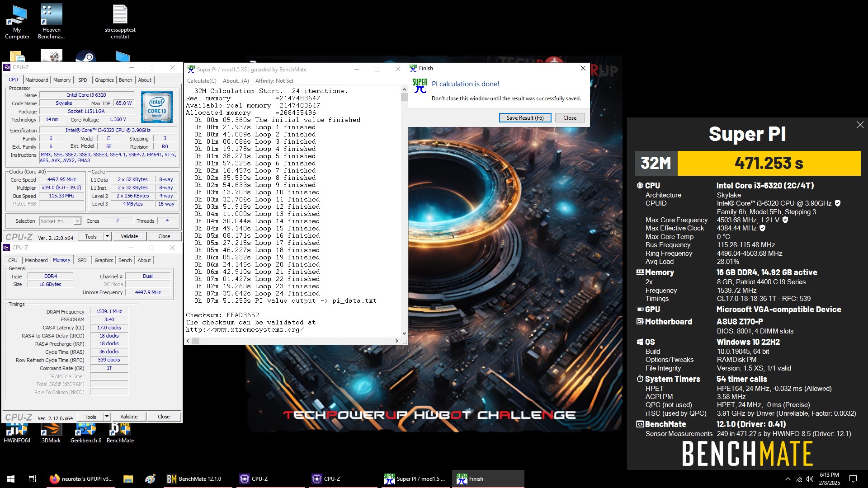Click Windows Start button
868x488 pixels.
coord(11,479)
